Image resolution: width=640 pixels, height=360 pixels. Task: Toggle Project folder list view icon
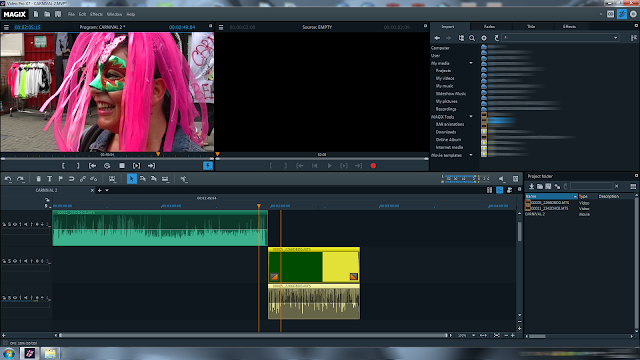click(633, 187)
